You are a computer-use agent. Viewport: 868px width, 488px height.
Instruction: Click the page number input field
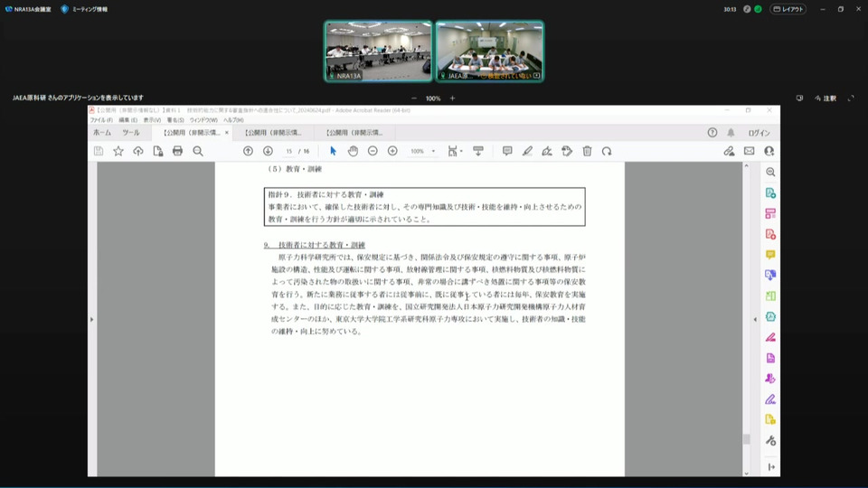pos(289,151)
